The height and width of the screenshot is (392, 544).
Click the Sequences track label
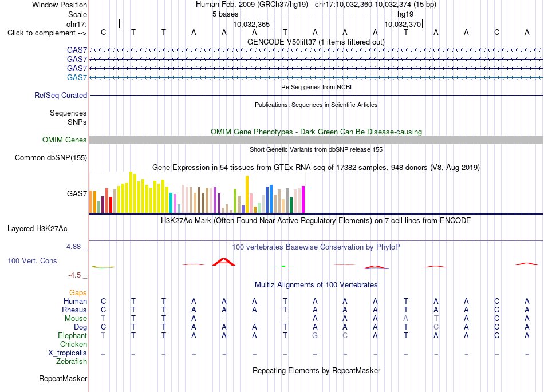click(x=68, y=113)
